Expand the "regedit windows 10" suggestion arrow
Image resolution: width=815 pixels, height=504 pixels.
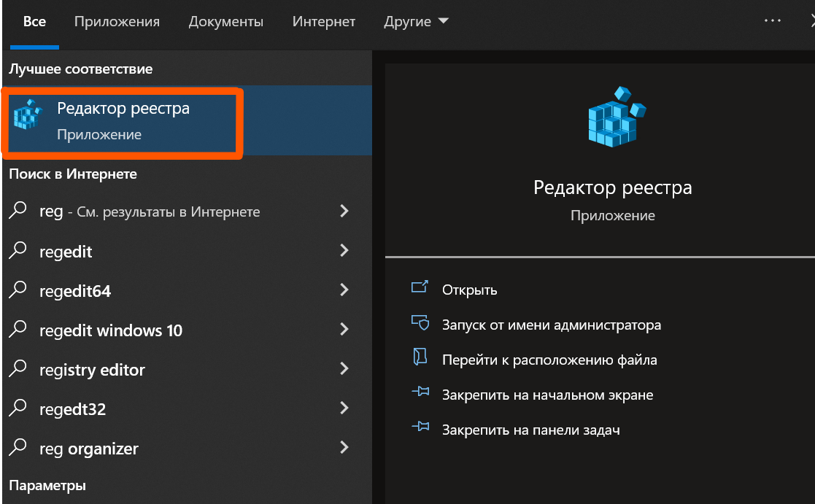pos(344,330)
